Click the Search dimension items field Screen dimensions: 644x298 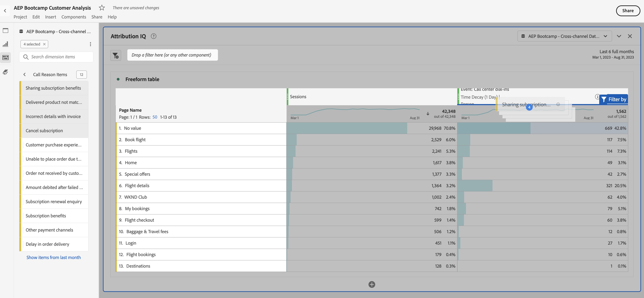[x=56, y=57]
